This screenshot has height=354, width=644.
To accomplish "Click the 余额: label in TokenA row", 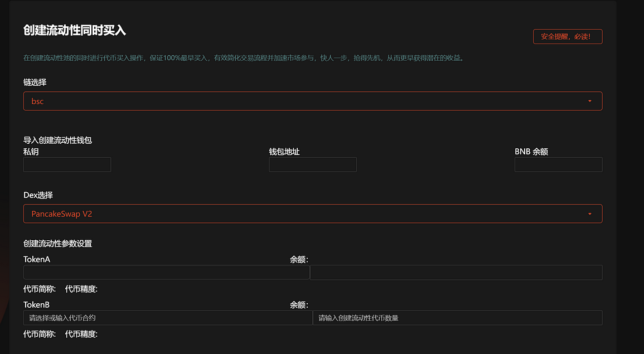I will tap(299, 259).
